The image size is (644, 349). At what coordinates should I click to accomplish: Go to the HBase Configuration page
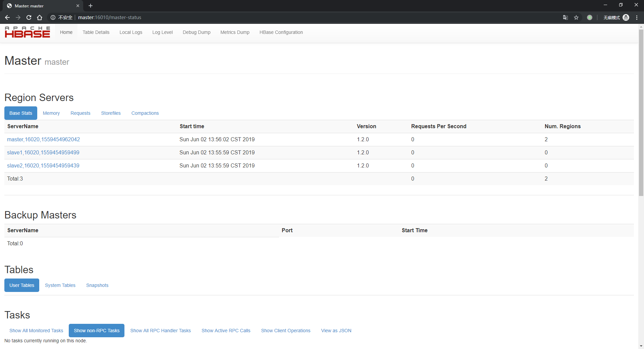point(281,32)
